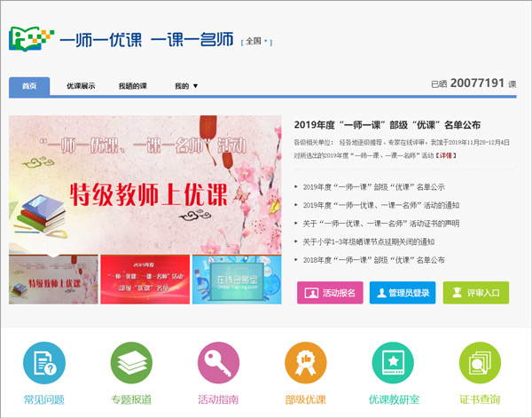This screenshot has width=532, height=418.
Task: Switch to the 首页 tab
Action: click(x=29, y=86)
